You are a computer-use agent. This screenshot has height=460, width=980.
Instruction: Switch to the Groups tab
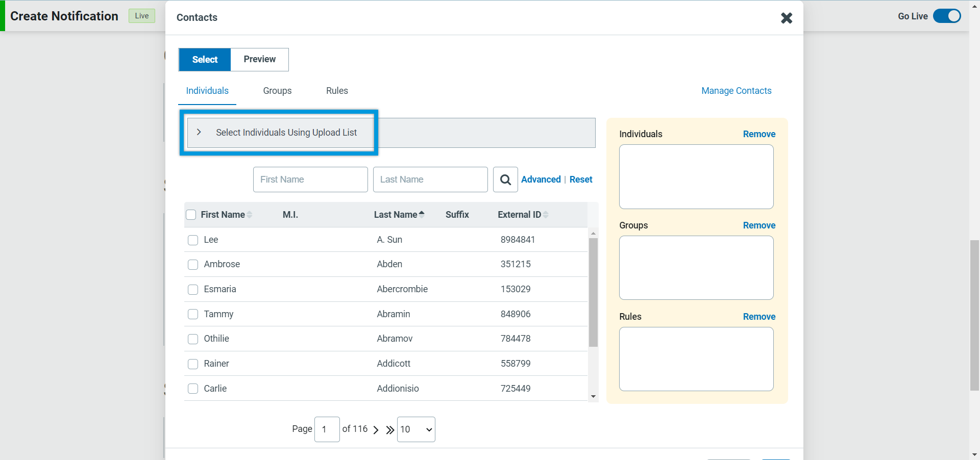tap(277, 91)
